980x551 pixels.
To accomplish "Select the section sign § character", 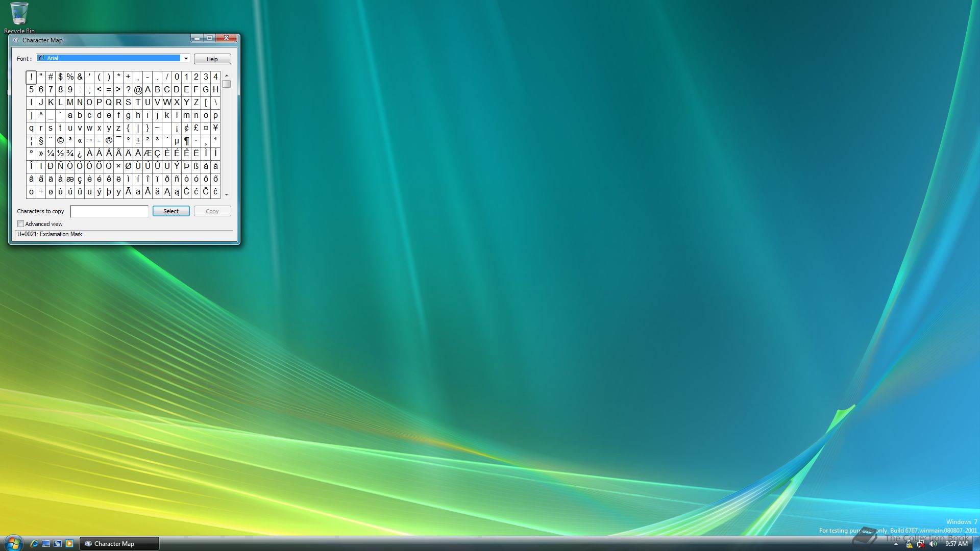I will 41,141.
